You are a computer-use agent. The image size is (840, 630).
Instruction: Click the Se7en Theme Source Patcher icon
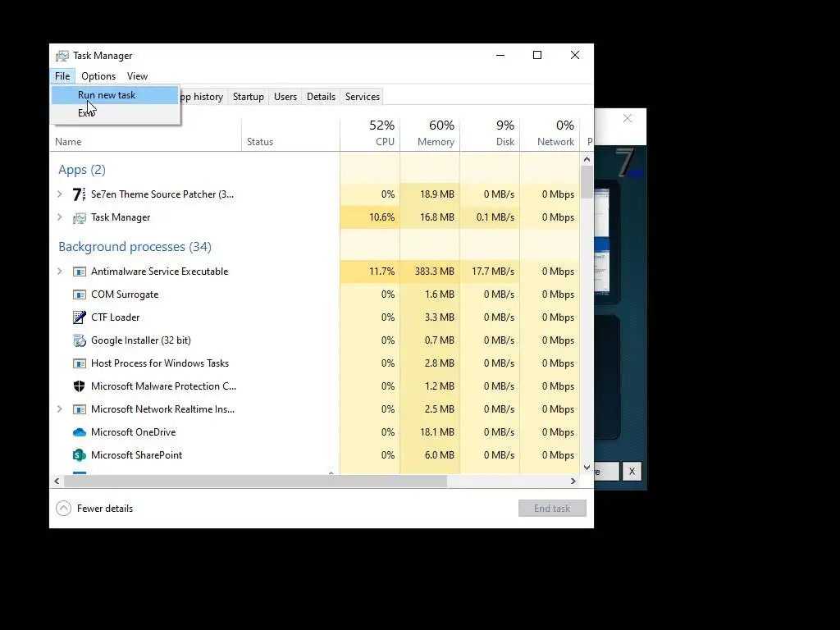pos(80,194)
